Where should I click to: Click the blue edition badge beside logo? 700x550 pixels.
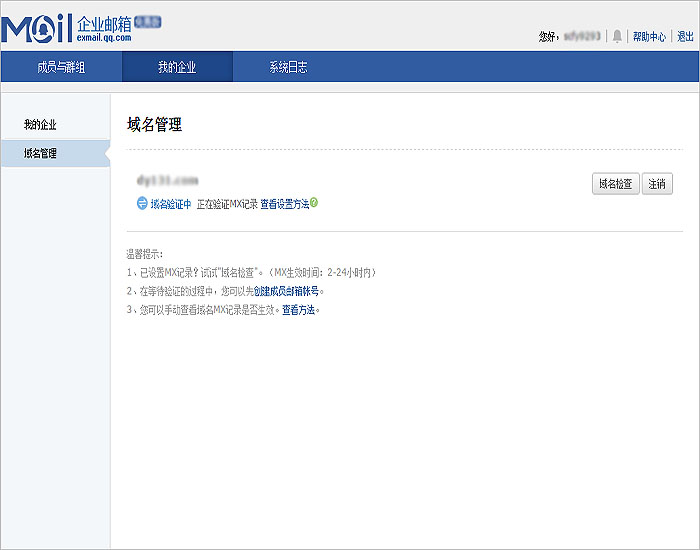click(x=147, y=21)
